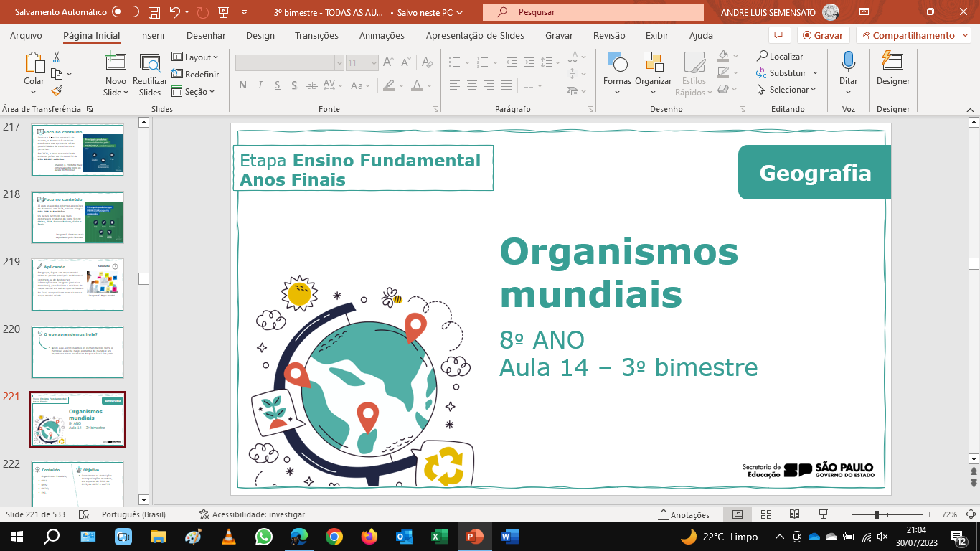The image size is (980, 551).
Task: Toggle Salvamento Automático switch
Action: pos(126,12)
